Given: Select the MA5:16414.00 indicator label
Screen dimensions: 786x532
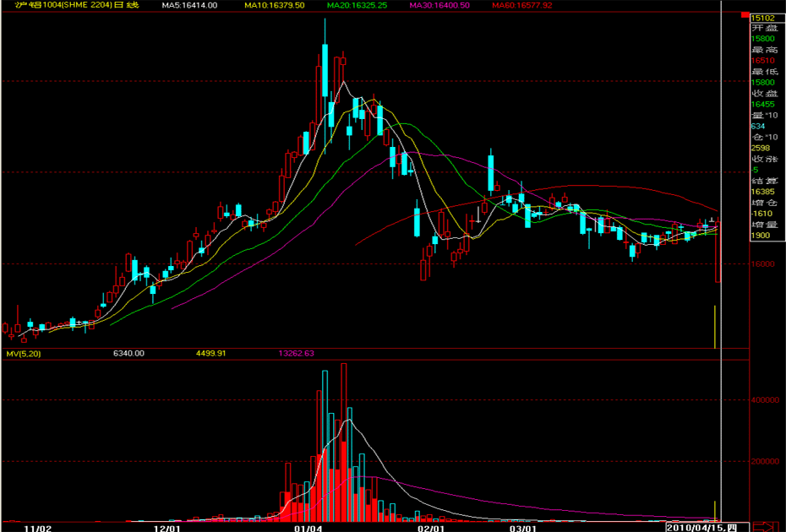Looking at the screenshot, I should tap(189, 5).
